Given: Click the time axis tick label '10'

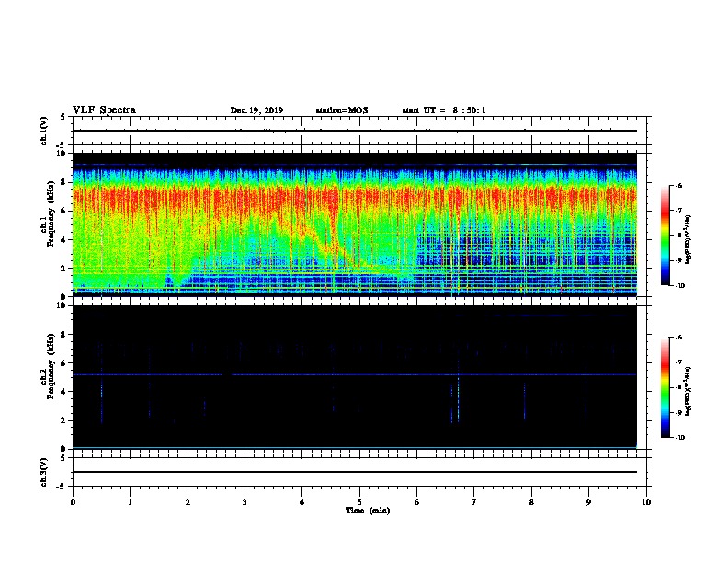Looking at the screenshot, I should pyautogui.click(x=646, y=501).
